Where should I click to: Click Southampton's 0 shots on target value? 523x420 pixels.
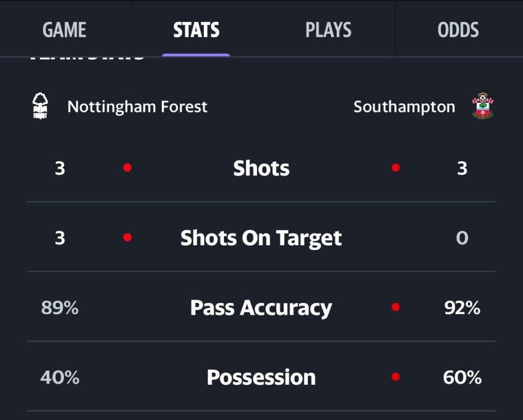(462, 238)
